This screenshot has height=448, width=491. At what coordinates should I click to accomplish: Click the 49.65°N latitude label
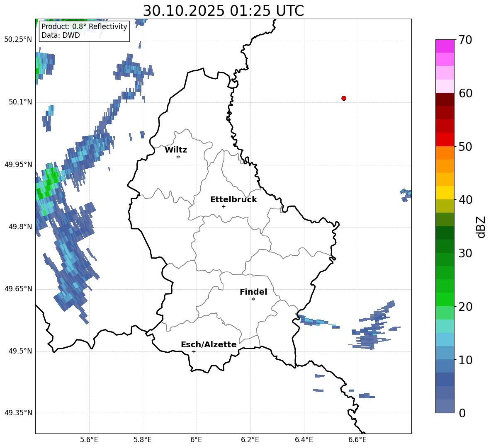click(18, 288)
